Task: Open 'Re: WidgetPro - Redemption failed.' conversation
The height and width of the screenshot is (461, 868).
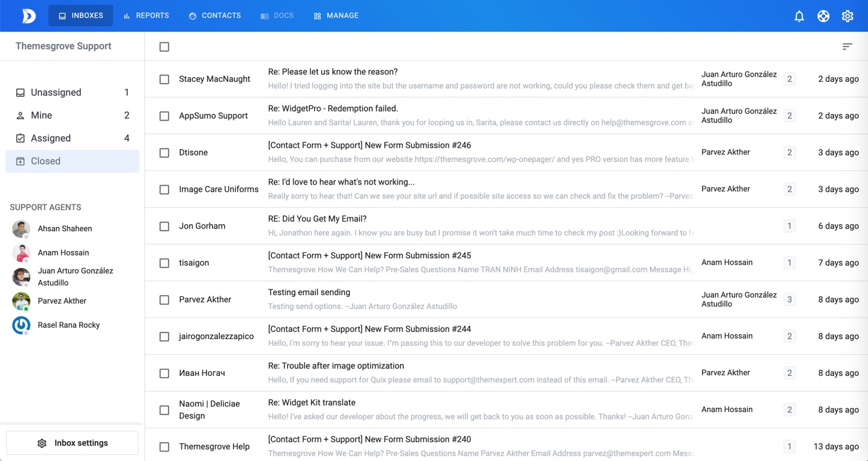Action: click(x=333, y=109)
